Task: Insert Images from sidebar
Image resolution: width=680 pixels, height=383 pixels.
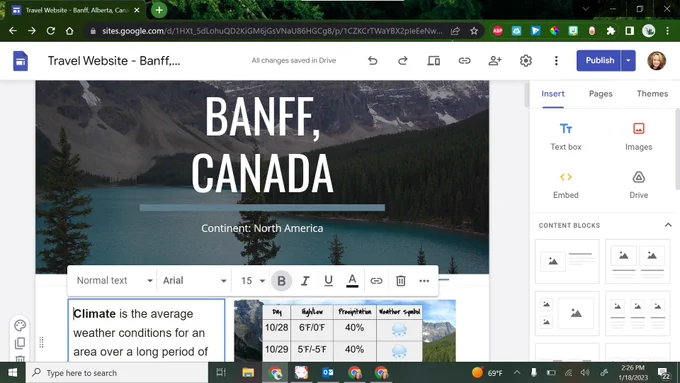Action: click(638, 137)
